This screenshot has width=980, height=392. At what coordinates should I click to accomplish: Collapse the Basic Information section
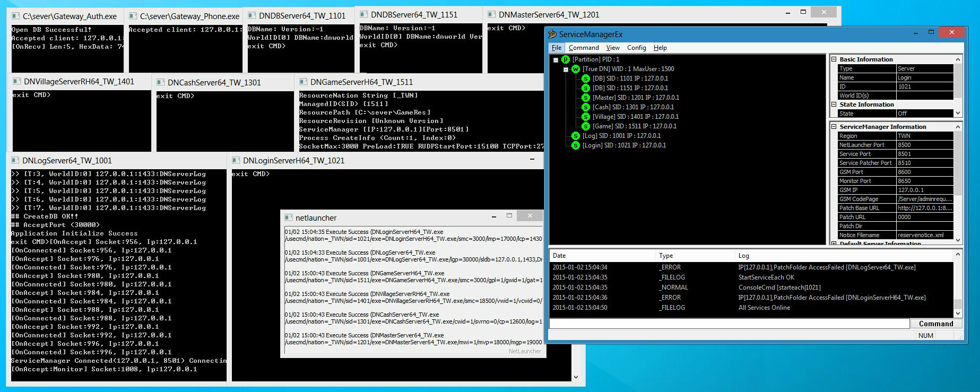834,59
